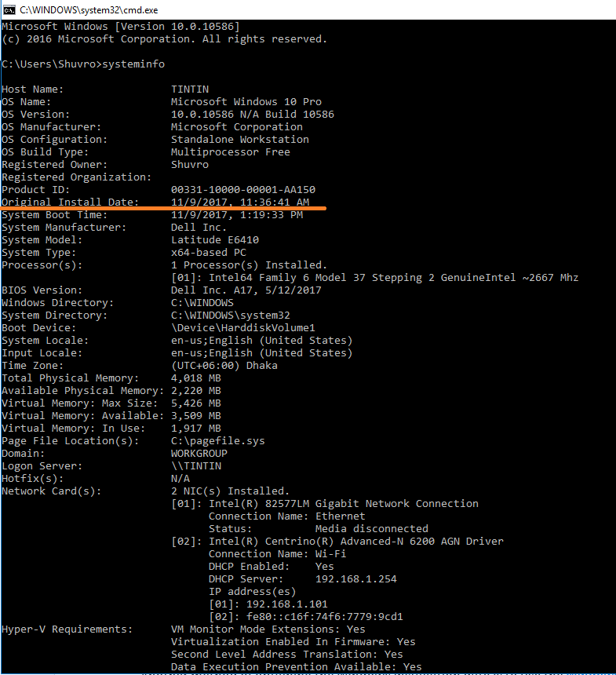The image size is (616, 675).
Task: Click the DHCP Server address 192.168.1.254
Action: (356, 579)
